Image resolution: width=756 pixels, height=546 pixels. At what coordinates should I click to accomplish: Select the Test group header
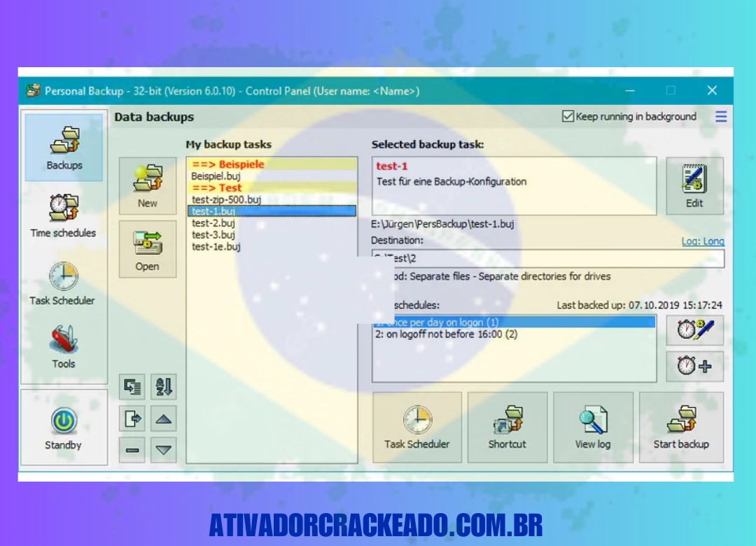coord(272,188)
